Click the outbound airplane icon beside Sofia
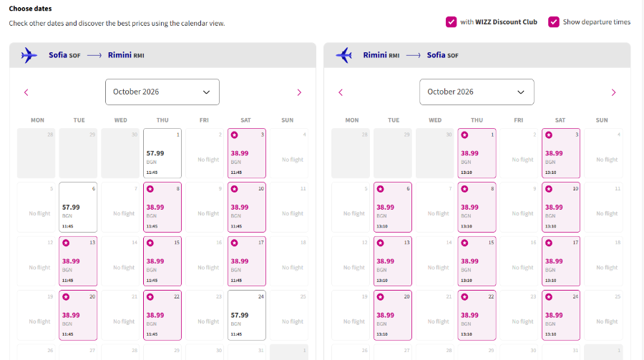644x360 pixels. coord(29,55)
